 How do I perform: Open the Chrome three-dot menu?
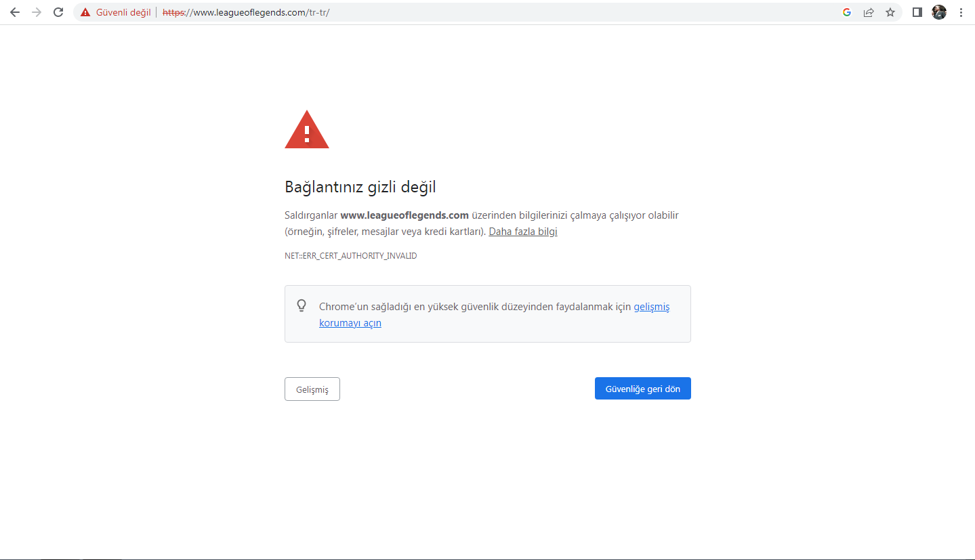(x=961, y=12)
